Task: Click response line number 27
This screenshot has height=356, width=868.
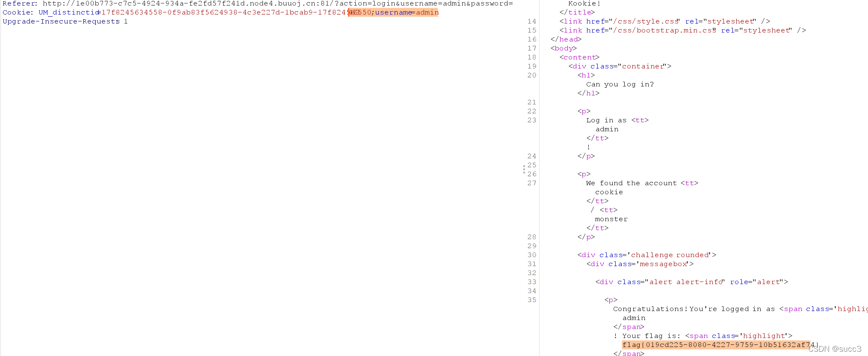Action: click(531, 183)
